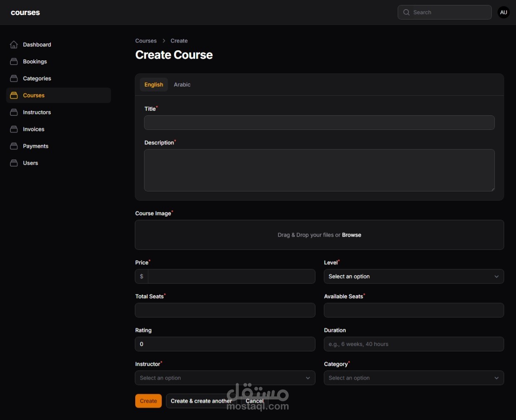Viewport: 516px width, 420px height.
Task: Click the Create breadcrumb item
Action: 179,41
